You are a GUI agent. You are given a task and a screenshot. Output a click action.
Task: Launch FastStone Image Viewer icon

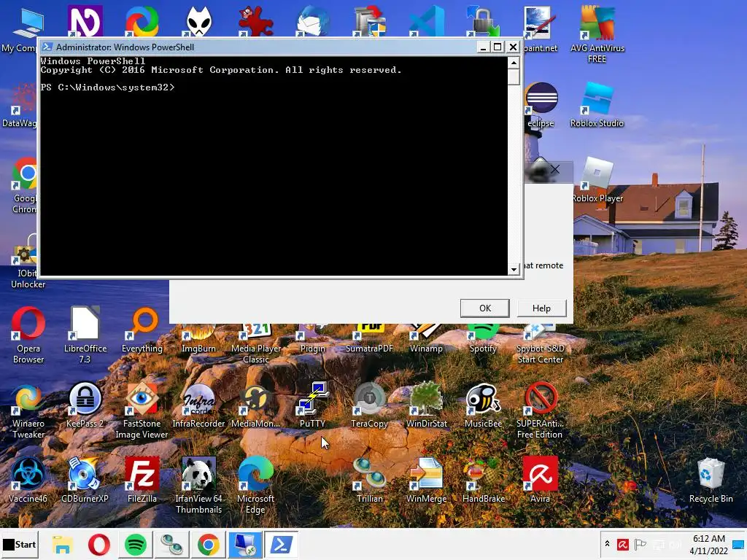tap(142, 410)
